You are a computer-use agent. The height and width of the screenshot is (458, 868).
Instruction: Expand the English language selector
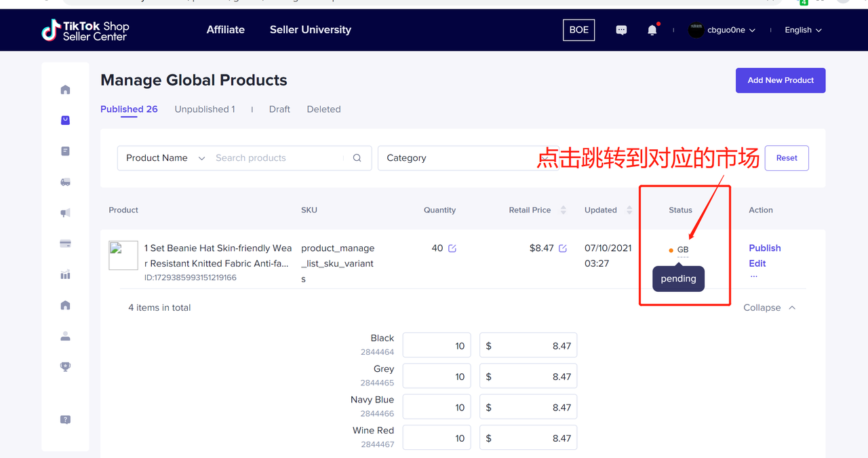pyautogui.click(x=803, y=30)
